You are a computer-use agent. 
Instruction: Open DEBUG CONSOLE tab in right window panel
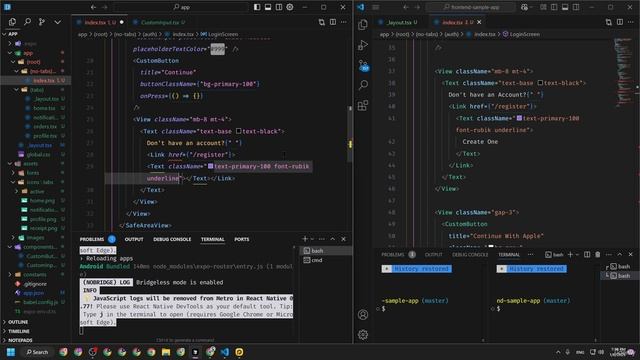470,255
